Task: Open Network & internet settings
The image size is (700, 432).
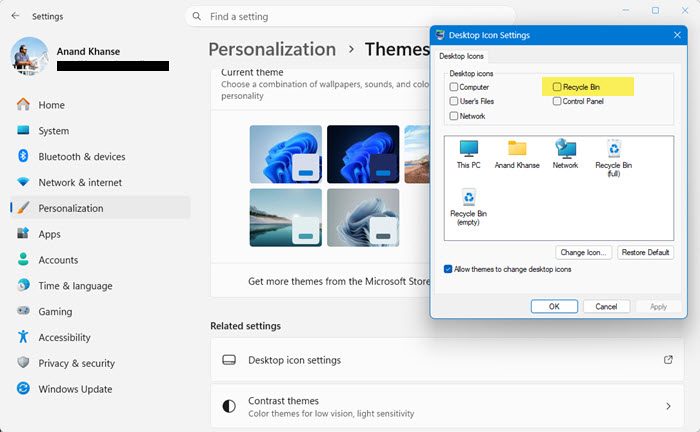Action: (100, 183)
